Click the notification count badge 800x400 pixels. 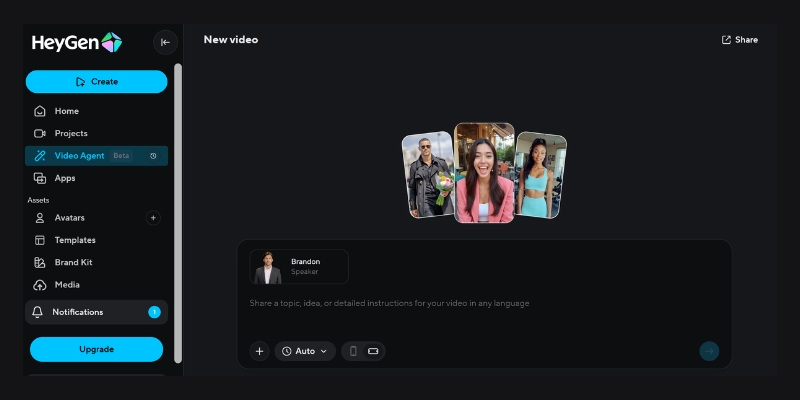tap(154, 312)
